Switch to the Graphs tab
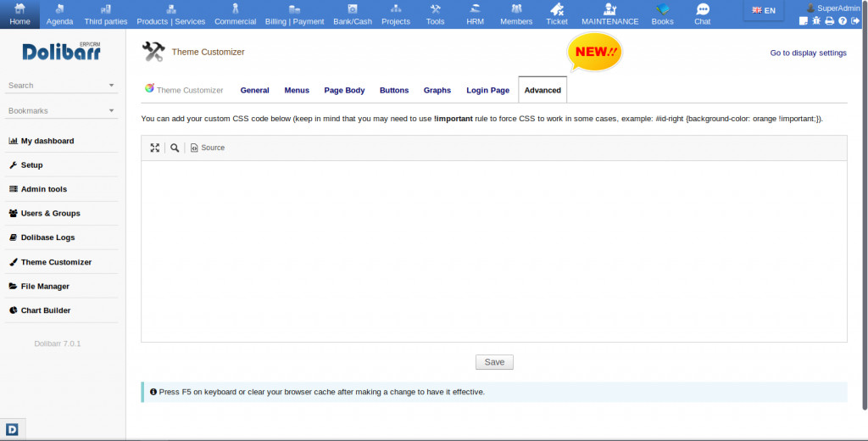Screen dimensions: 868x441 click(x=437, y=90)
